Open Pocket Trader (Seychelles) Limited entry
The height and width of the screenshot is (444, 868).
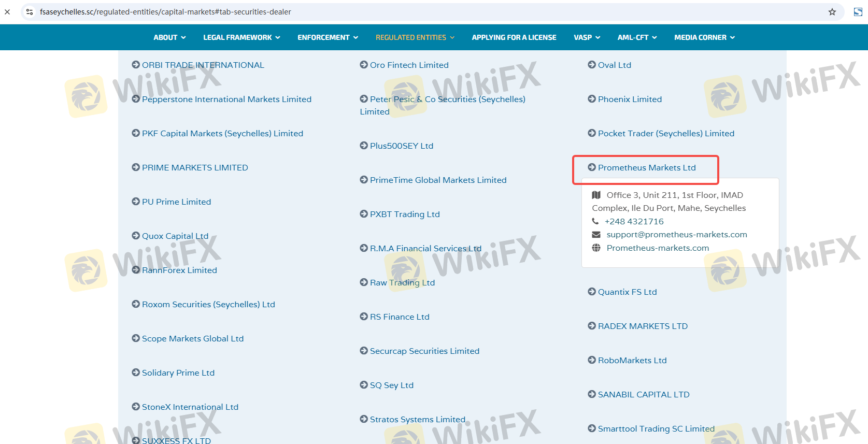(x=666, y=133)
